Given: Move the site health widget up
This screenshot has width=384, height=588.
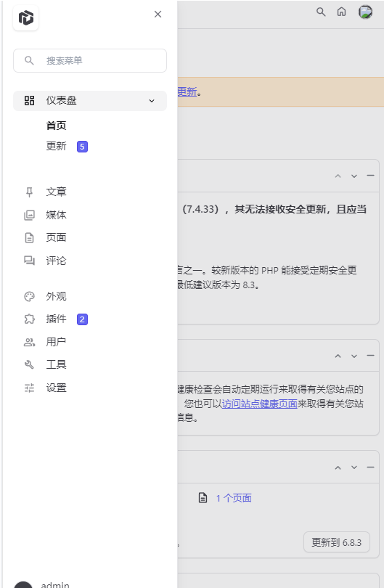Looking at the screenshot, I should tap(338, 356).
